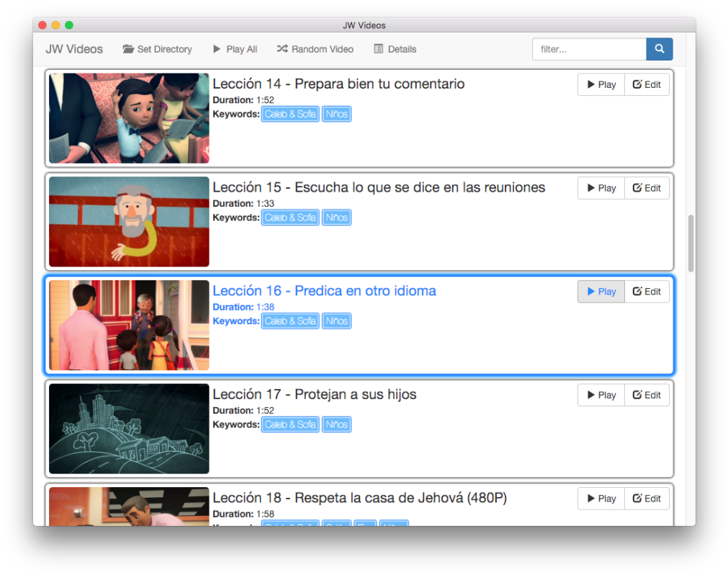Open the Details view
The height and width of the screenshot is (575, 728).
point(395,49)
